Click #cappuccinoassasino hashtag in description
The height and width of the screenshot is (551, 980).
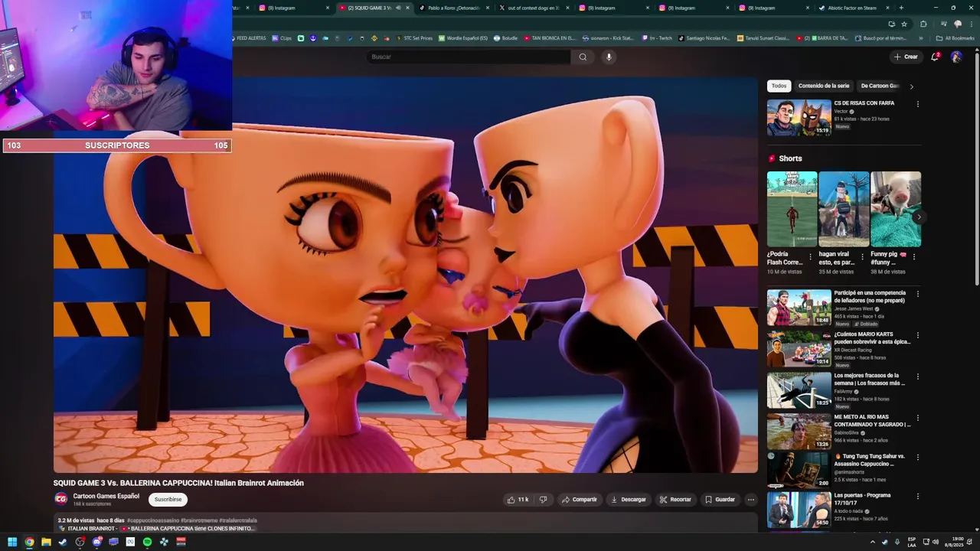[x=153, y=520]
